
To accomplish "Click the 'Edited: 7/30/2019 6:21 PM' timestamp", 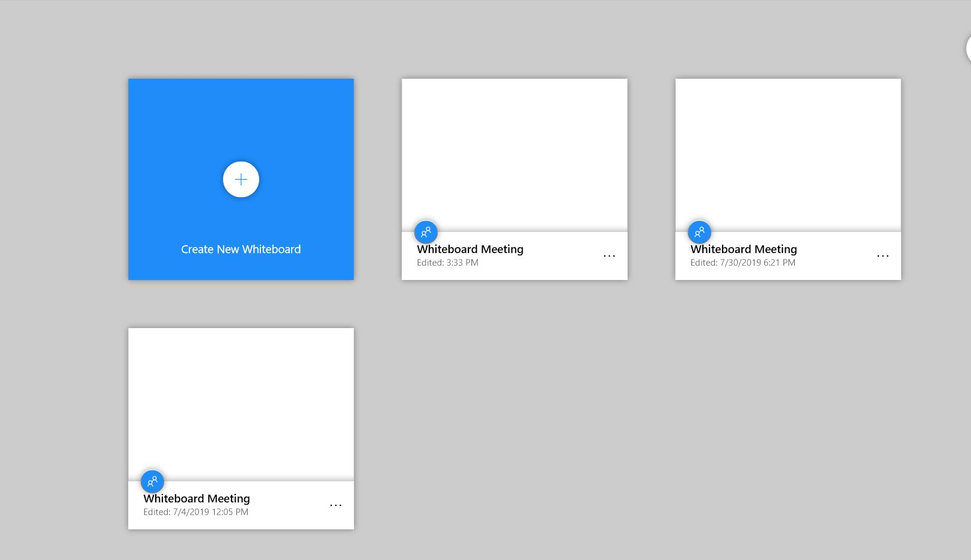I will click(x=743, y=263).
